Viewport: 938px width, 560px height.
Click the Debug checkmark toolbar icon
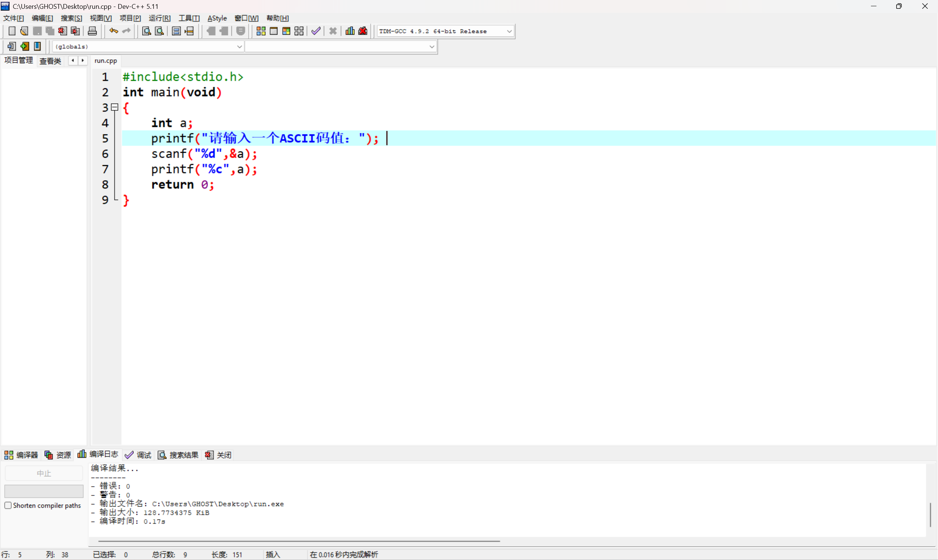[316, 31]
